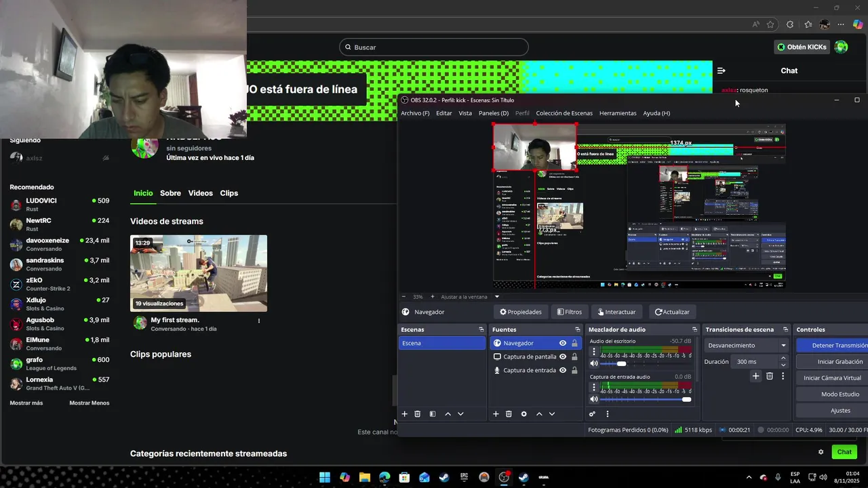Screen dimensions: 868x488
Task: Open Editar menu in OBS
Action: (444, 113)
